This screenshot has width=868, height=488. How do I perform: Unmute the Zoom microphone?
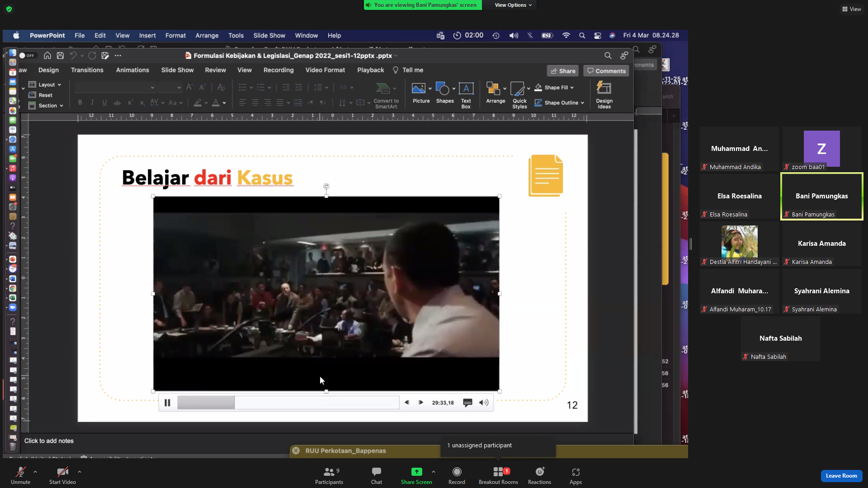click(21, 476)
